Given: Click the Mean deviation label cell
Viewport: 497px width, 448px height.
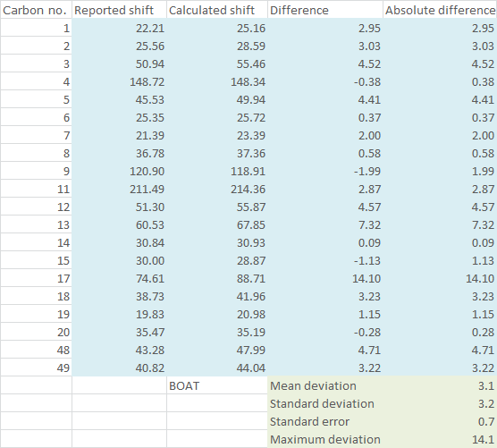Looking at the screenshot, I should coord(325,385).
